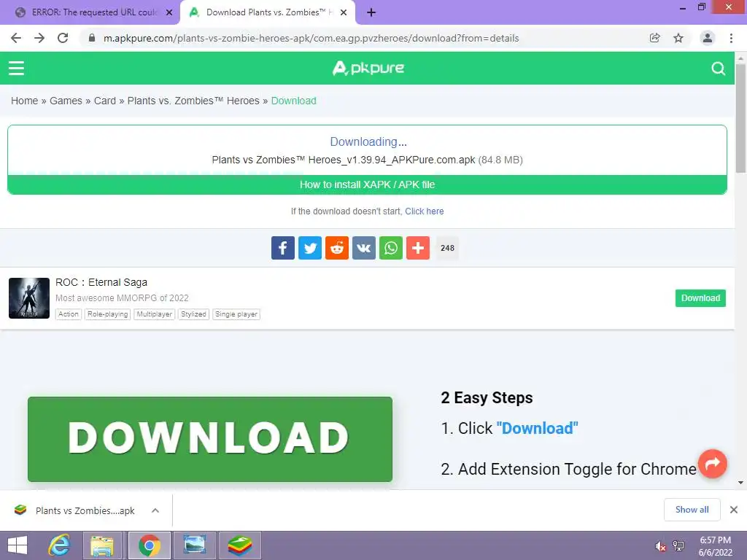Share via Twitter icon
Image resolution: width=747 pixels, height=560 pixels.
(x=310, y=248)
